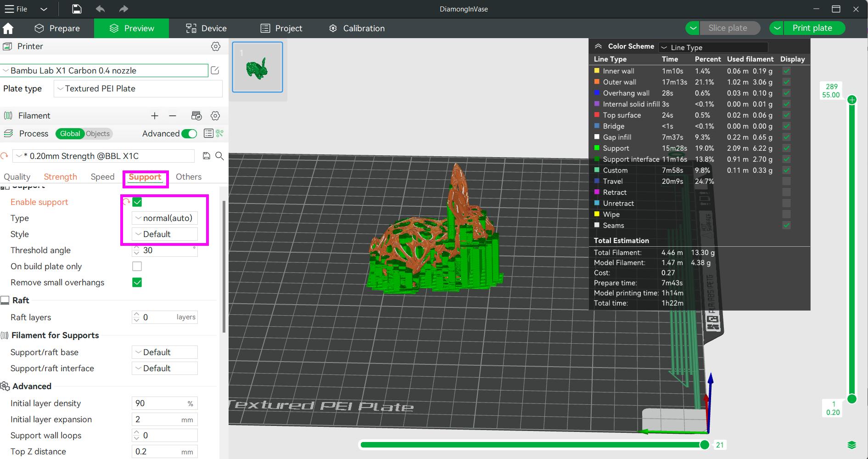Switch to the Preview tab
Image resolution: width=868 pixels, height=459 pixels.
tap(132, 28)
